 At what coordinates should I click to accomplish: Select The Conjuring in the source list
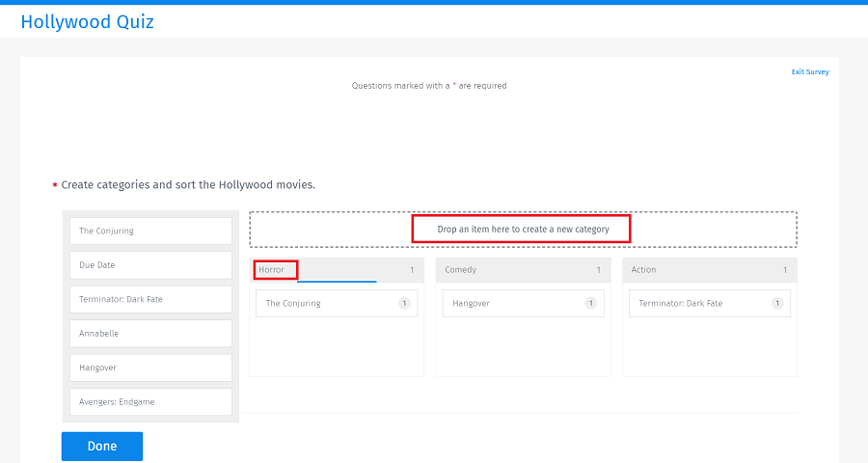point(150,231)
